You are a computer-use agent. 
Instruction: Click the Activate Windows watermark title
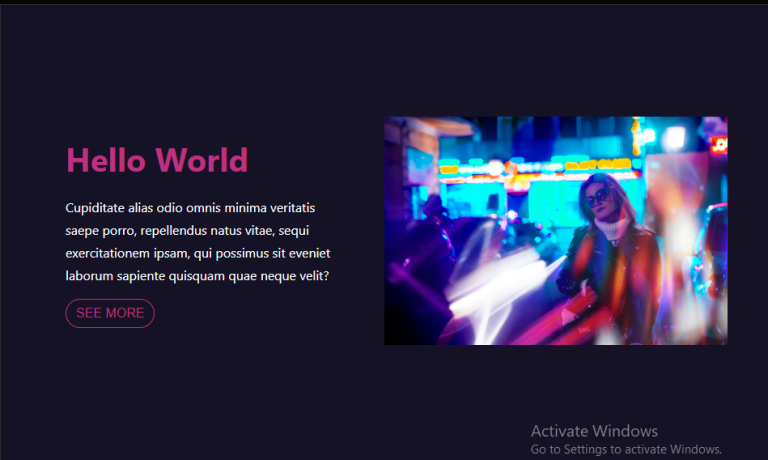[594, 431]
